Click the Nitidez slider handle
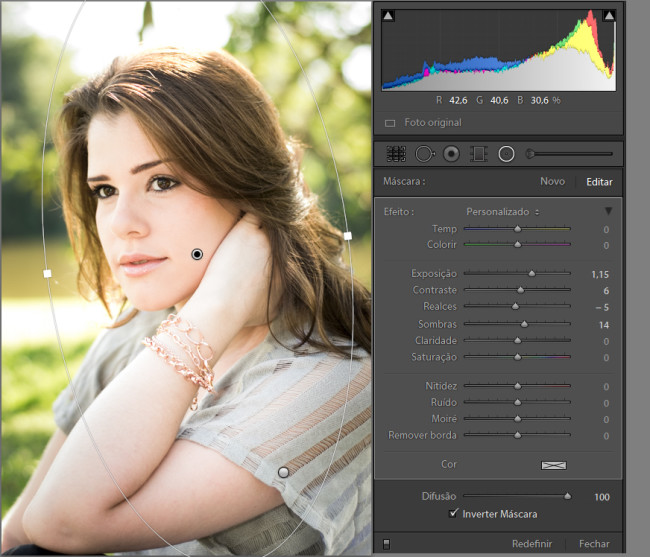The image size is (650, 557). coord(517,386)
